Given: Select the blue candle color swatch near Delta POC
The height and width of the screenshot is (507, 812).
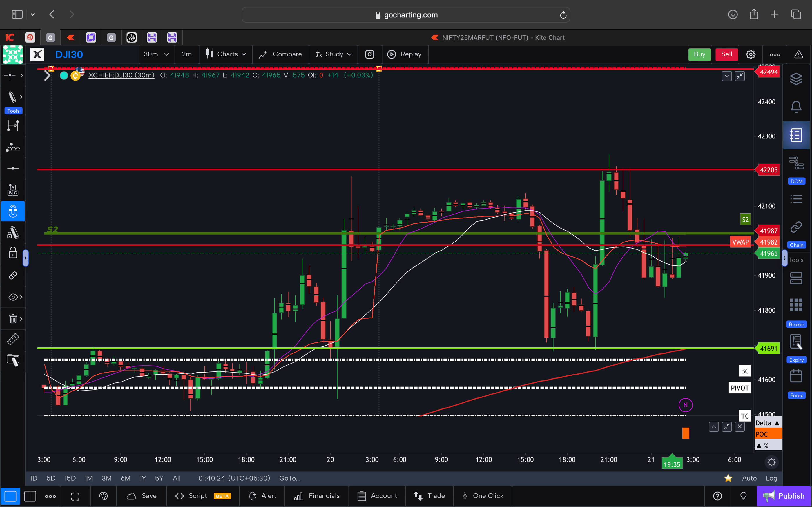Looking at the screenshot, I should pyautogui.click(x=686, y=433).
